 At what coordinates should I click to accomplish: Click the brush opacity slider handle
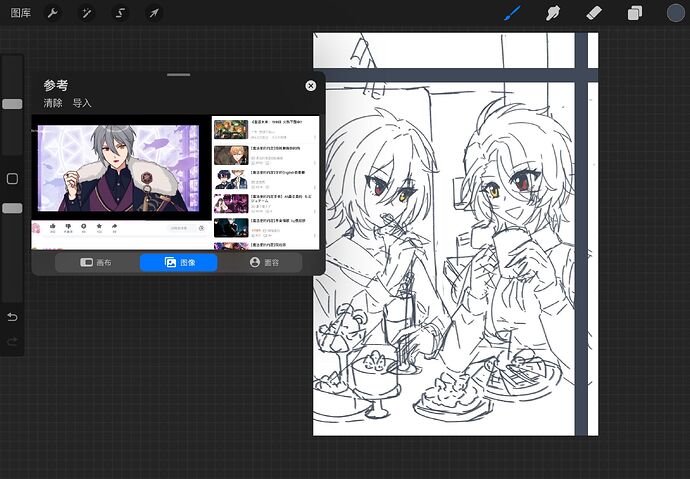click(x=12, y=208)
